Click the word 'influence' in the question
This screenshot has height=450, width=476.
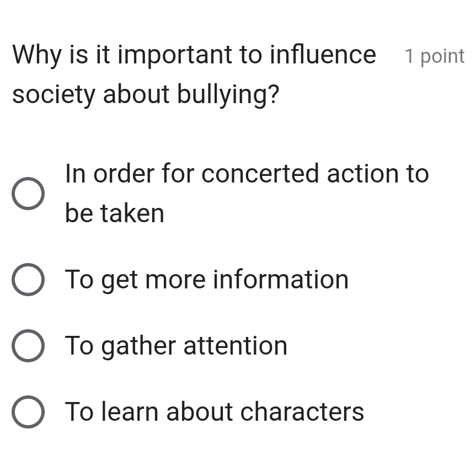(x=323, y=55)
